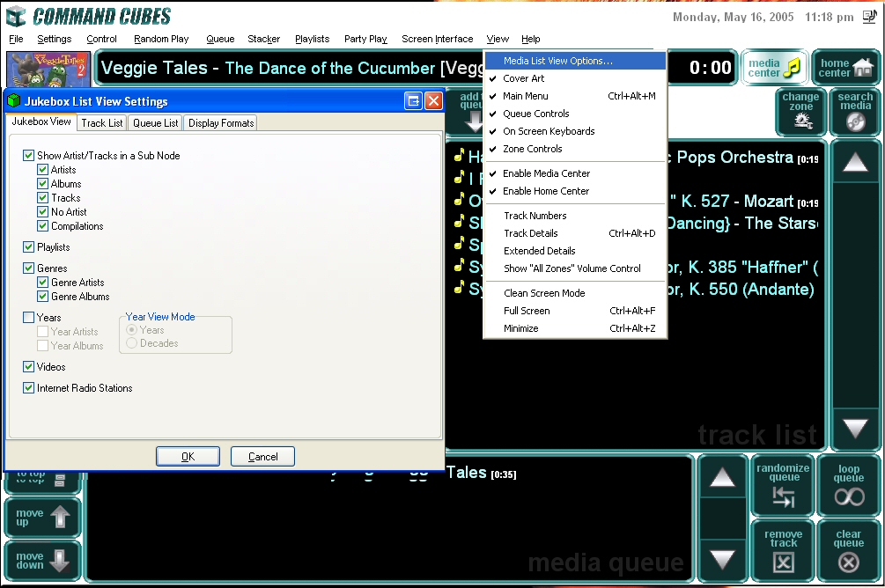Open search media

tap(854, 111)
